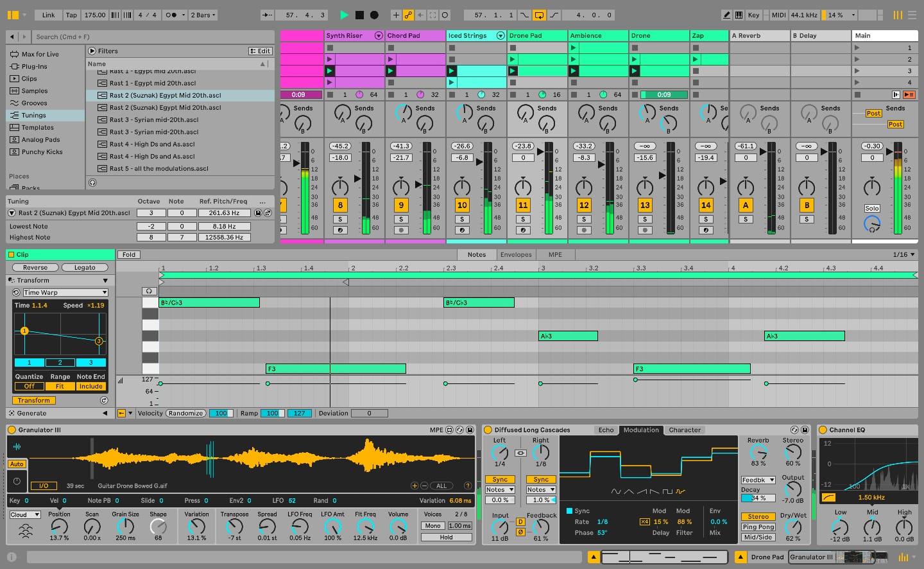
Task: Click the hot-swap icon beside Granulator III
Action: 459,428
